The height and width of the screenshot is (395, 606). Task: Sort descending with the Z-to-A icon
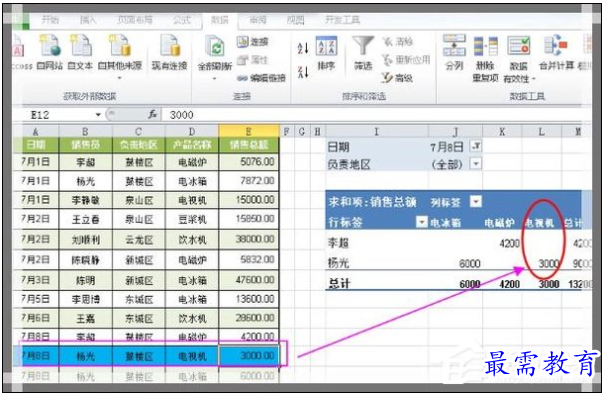303,72
